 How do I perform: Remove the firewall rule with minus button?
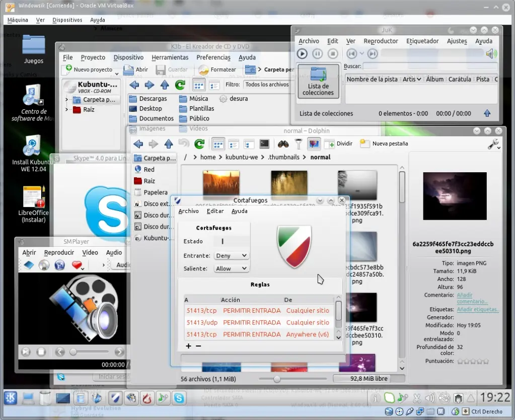tap(198, 346)
